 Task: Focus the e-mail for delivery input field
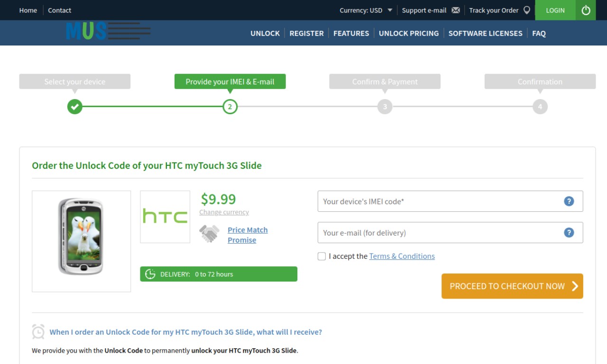[450, 233]
